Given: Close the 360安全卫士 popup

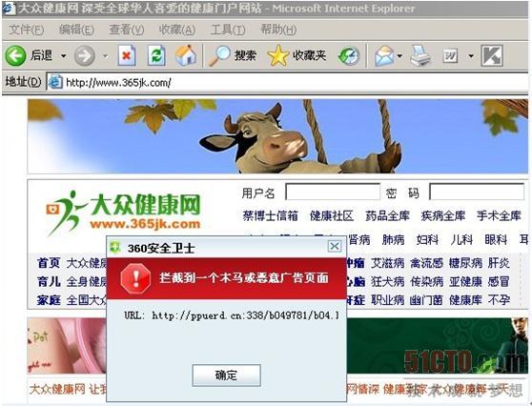Looking at the screenshot, I should click(335, 246).
